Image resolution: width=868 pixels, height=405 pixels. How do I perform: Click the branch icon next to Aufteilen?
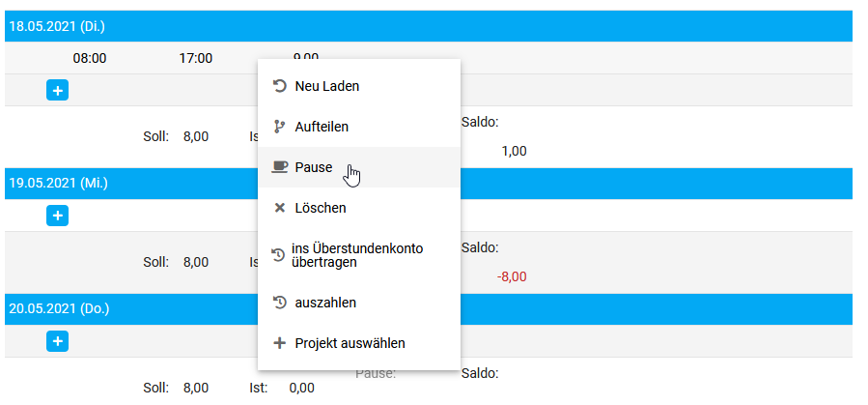coord(280,127)
